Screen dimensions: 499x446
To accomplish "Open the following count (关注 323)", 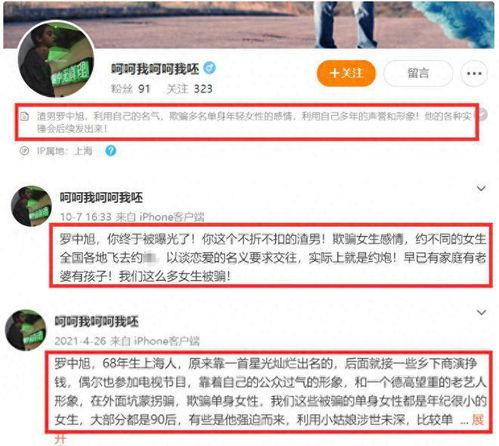I will point(189,89).
